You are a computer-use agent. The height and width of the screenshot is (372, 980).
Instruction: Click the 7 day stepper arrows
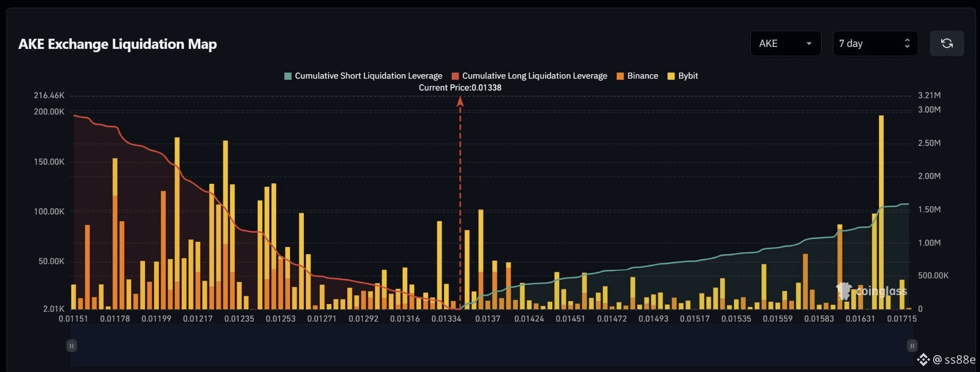[907, 44]
